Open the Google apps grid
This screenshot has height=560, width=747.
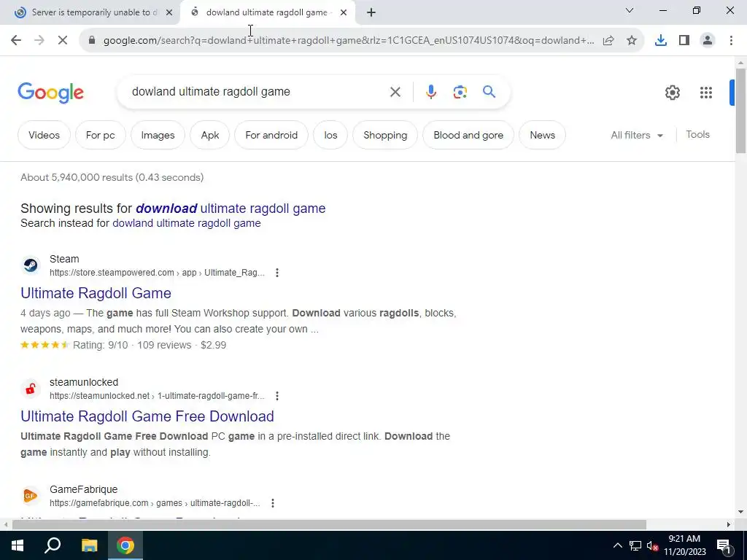pyautogui.click(x=706, y=93)
